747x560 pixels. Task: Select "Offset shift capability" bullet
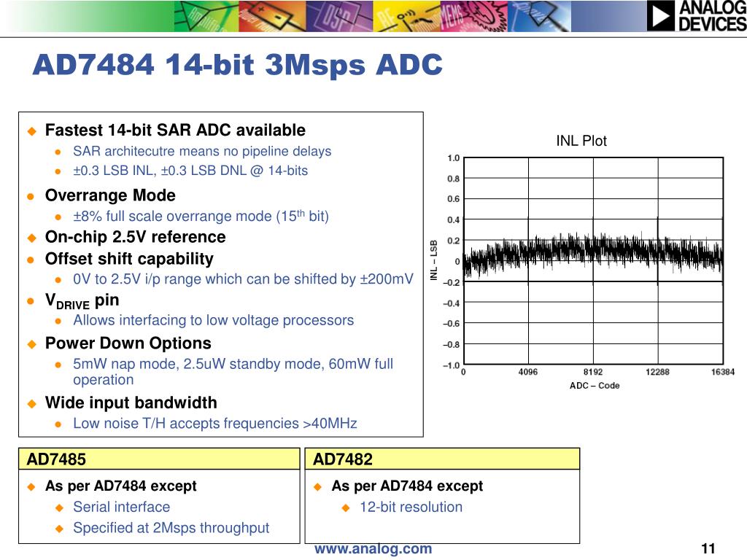coord(129,259)
